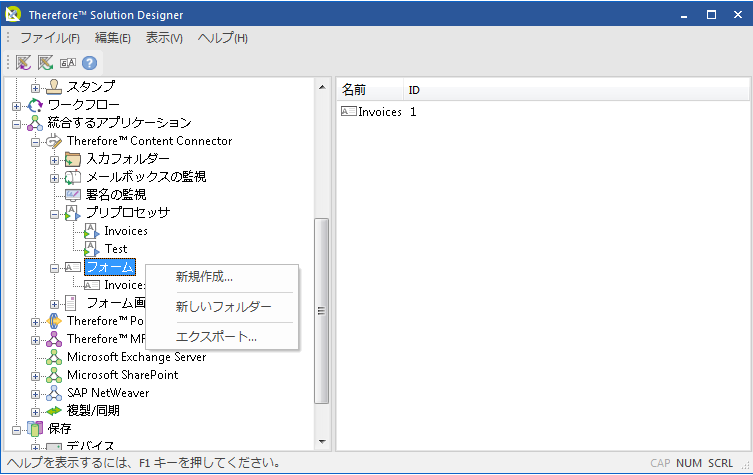Click the Microsoft SharePoint icon
Image resolution: width=753 pixels, height=475 pixels.
point(54,375)
